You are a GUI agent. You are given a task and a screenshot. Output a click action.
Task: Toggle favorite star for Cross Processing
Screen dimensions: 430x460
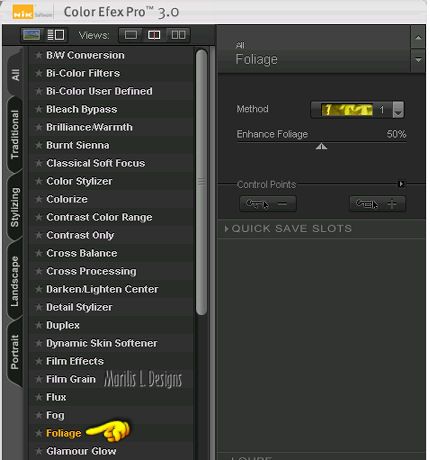(39, 271)
